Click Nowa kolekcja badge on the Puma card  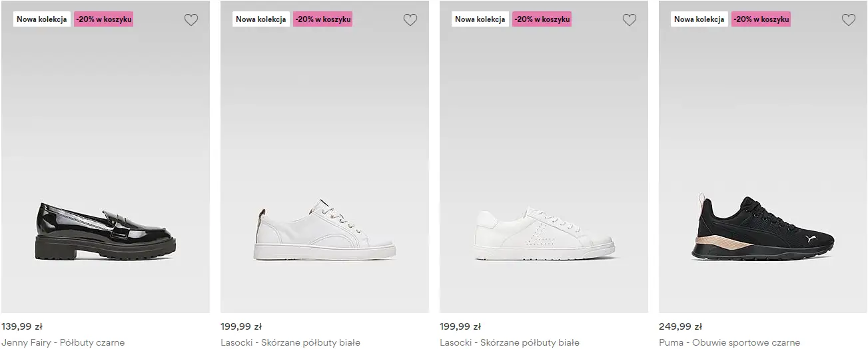699,19
